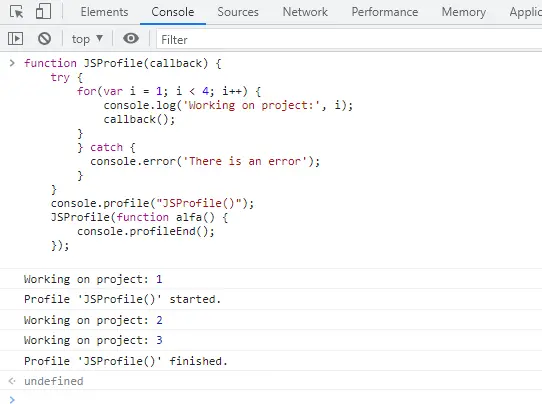The width and height of the screenshot is (542, 404).
Task: Click the console.profileEnd() code line
Action: point(146,231)
